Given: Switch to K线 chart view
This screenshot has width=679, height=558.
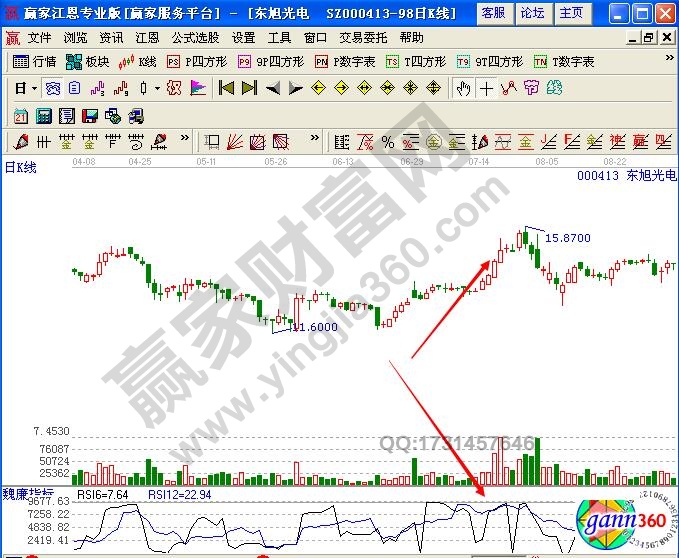Looking at the screenshot, I should click(138, 62).
